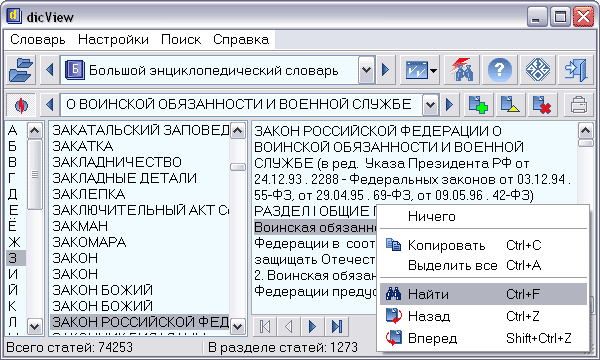This screenshot has height=360, width=600.
Task: Open dictionary file with folder icon
Action: 21,70
